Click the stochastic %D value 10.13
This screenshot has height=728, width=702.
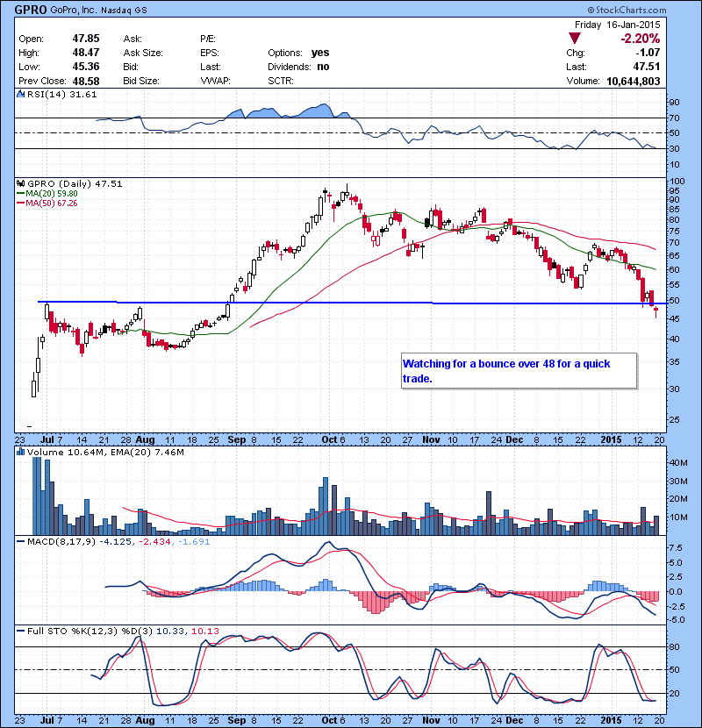point(204,631)
